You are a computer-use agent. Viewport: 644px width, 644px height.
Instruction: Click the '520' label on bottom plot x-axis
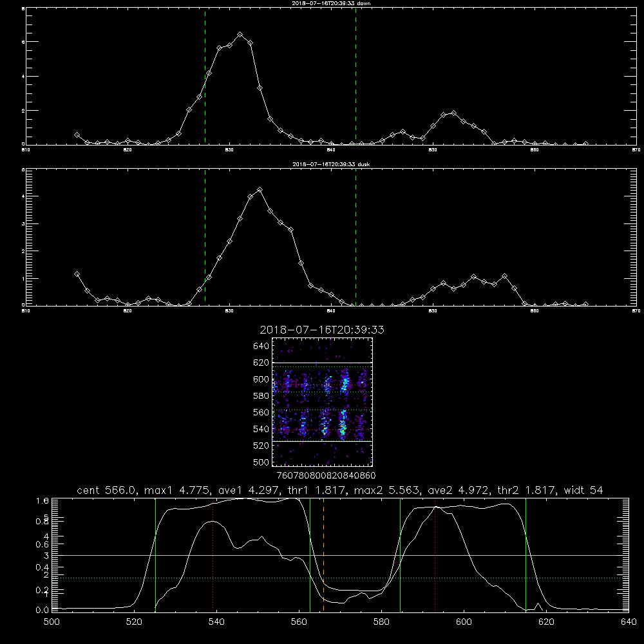click(x=134, y=622)
